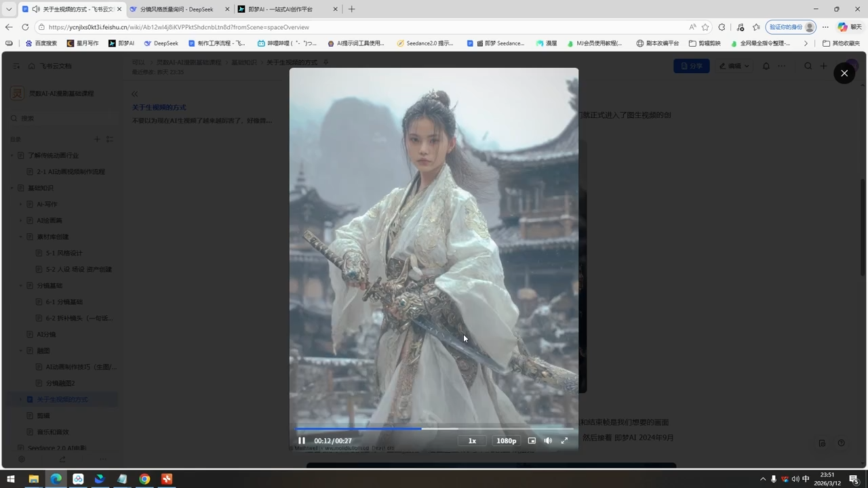Open the 编辑 dropdown in the header
The width and height of the screenshot is (868, 488).
[734, 66]
